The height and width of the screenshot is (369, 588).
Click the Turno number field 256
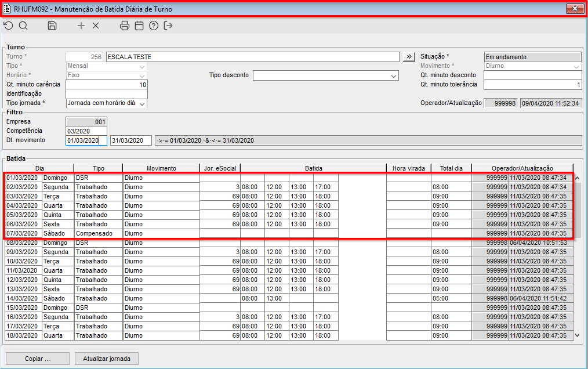(x=84, y=57)
